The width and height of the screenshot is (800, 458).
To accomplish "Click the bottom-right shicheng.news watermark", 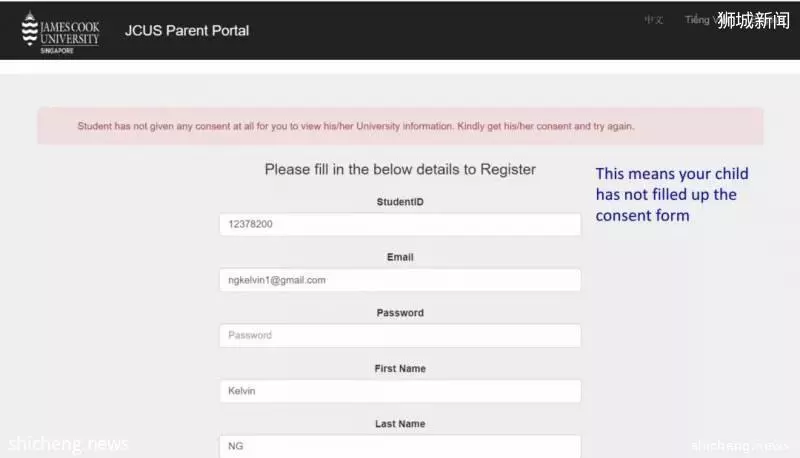I will coord(740,446).
